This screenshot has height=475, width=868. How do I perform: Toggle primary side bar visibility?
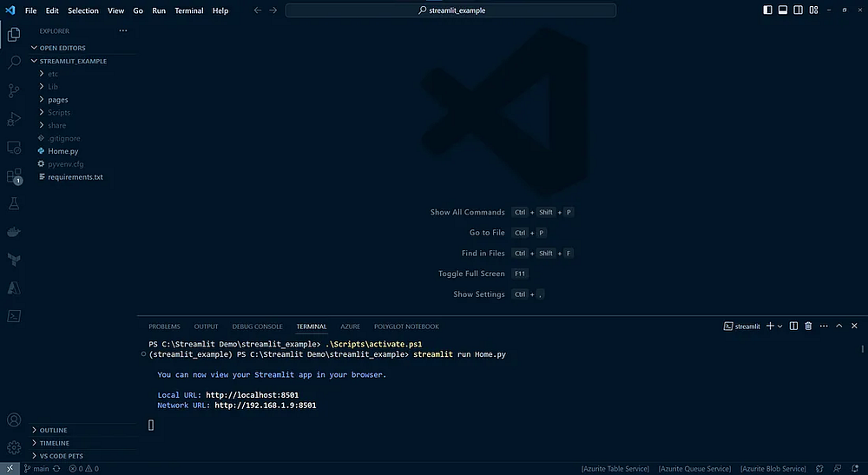pyautogui.click(x=767, y=10)
